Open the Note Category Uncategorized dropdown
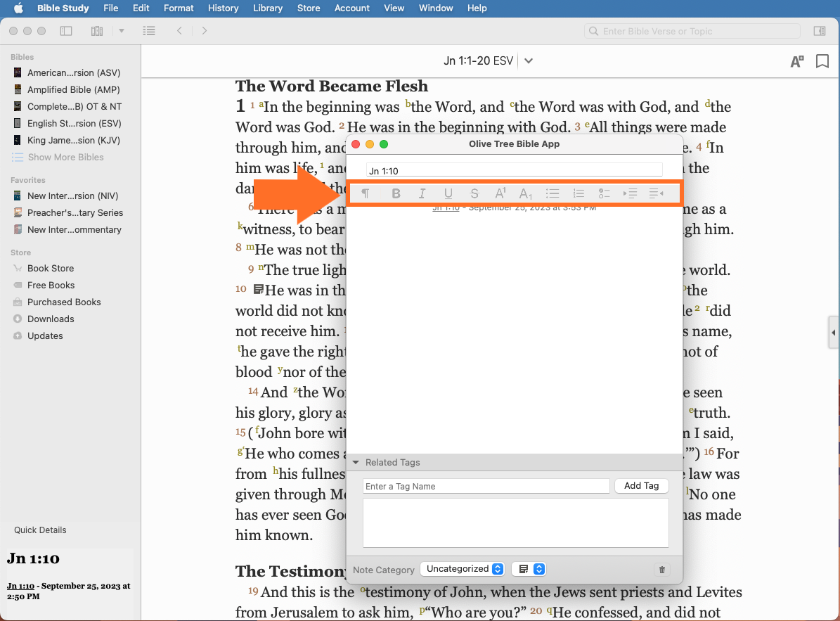This screenshot has height=621, width=840. click(464, 569)
